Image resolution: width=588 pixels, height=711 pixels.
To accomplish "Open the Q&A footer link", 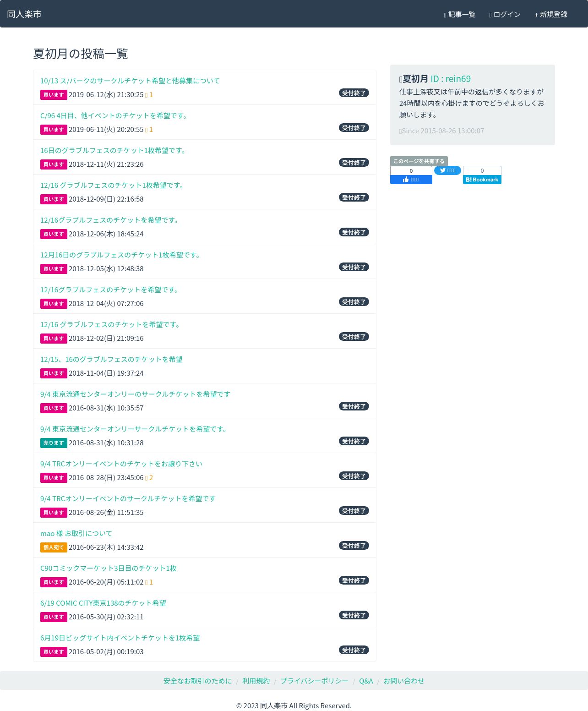I will coord(366,681).
